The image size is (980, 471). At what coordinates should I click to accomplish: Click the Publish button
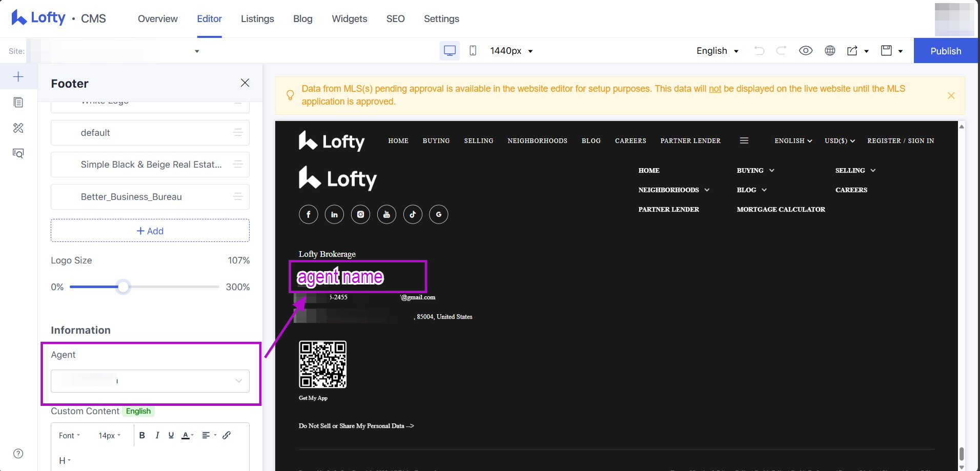pos(945,51)
